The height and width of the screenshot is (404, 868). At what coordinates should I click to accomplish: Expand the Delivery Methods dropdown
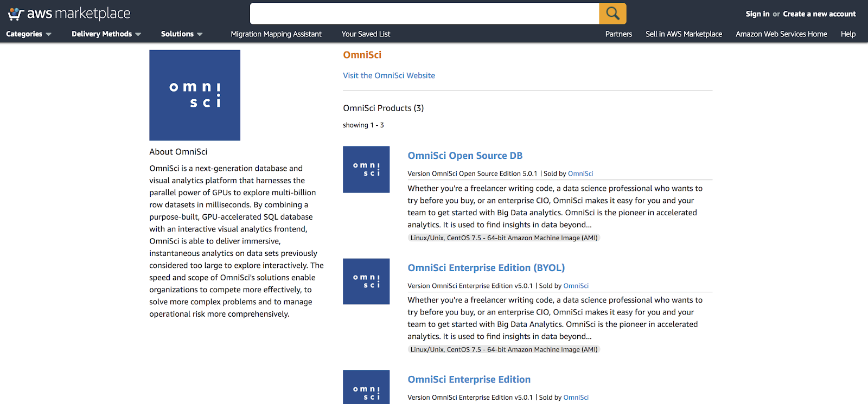click(x=106, y=34)
